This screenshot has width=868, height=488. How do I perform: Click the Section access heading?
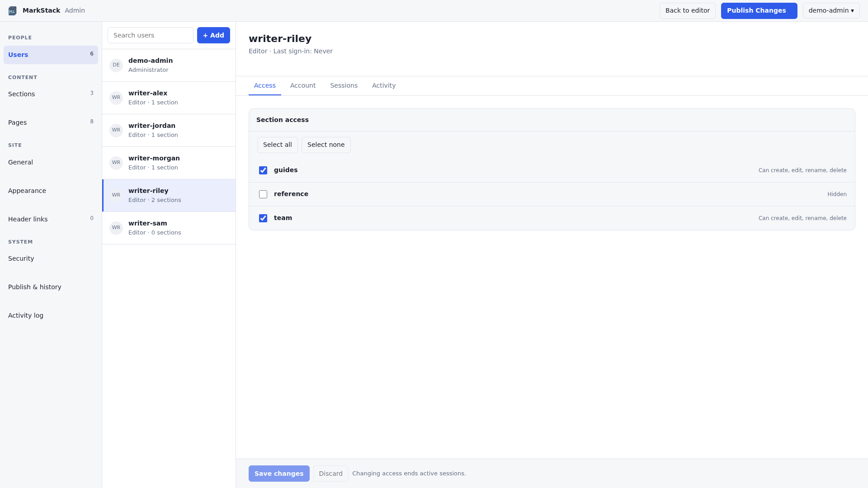[x=283, y=120]
